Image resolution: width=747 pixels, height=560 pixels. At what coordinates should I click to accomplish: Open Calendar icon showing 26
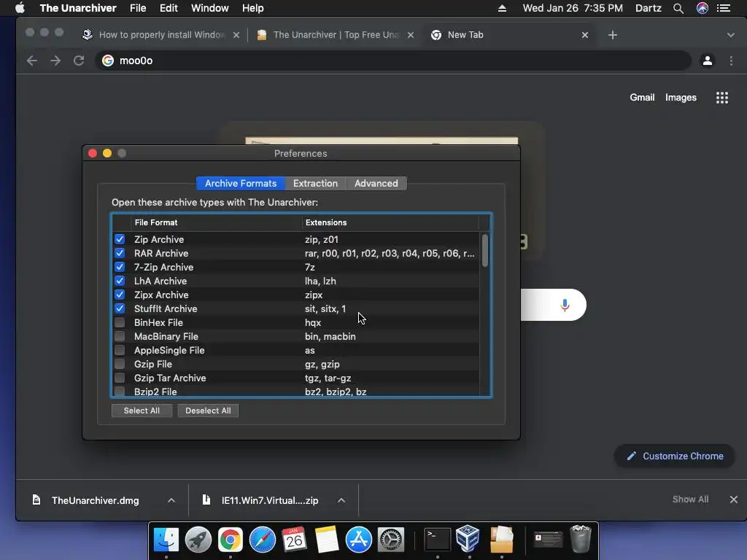tap(294, 540)
